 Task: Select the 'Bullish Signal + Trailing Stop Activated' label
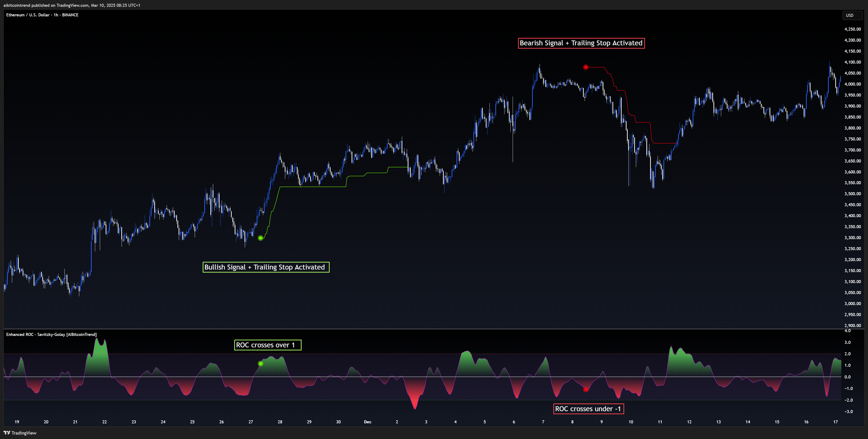(266, 267)
